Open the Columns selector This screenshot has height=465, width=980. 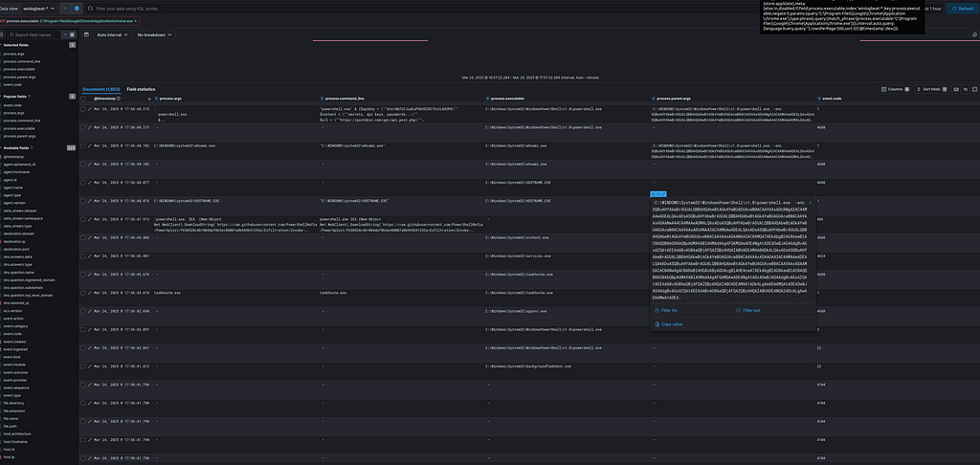pyautogui.click(x=896, y=89)
